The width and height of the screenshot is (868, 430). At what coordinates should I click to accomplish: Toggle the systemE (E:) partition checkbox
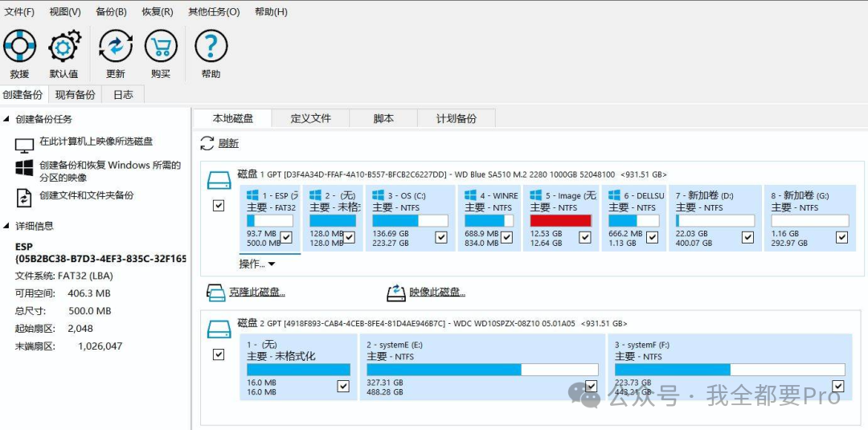[592, 387]
